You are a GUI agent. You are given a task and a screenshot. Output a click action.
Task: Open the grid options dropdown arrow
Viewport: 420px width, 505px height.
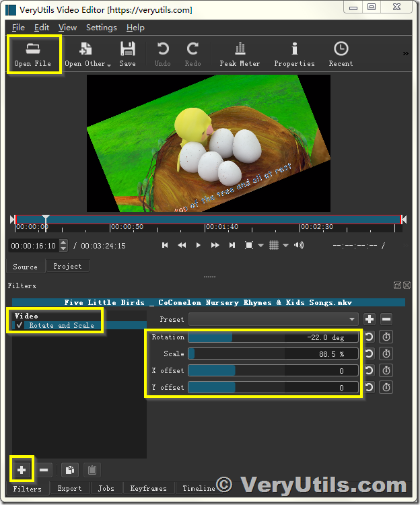coord(286,246)
